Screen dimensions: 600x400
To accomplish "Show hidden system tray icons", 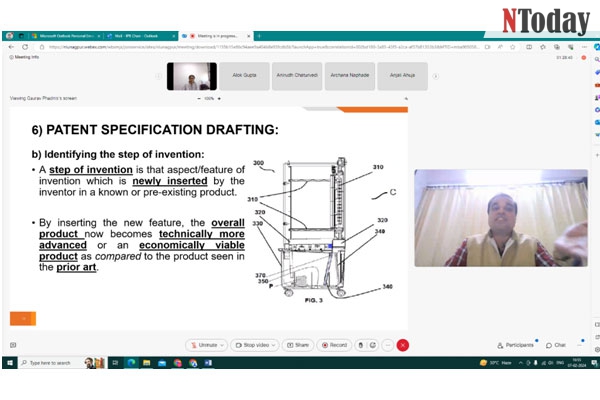I will (x=521, y=362).
